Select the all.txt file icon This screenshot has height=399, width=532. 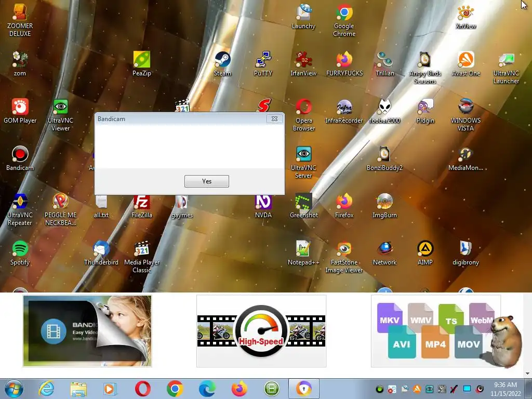tap(101, 207)
